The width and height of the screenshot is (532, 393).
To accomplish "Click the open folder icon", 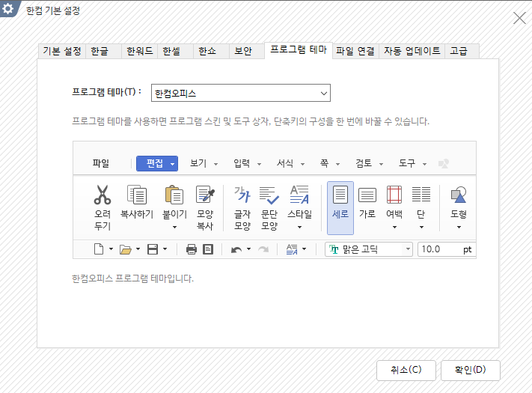I will (126, 250).
